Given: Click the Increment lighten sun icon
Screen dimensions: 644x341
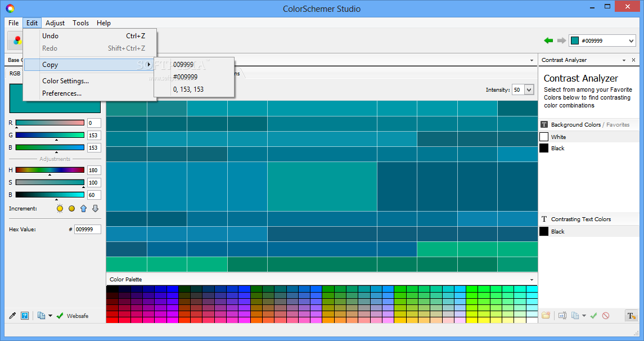Looking at the screenshot, I should tap(60, 208).
